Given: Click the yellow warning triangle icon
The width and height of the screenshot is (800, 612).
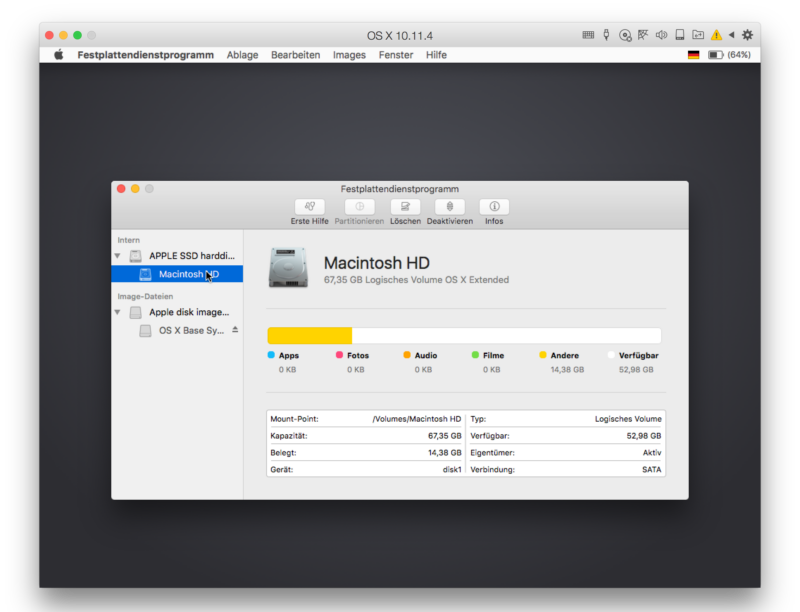Looking at the screenshot, I should pyautogui.click(x=716, y=35).
